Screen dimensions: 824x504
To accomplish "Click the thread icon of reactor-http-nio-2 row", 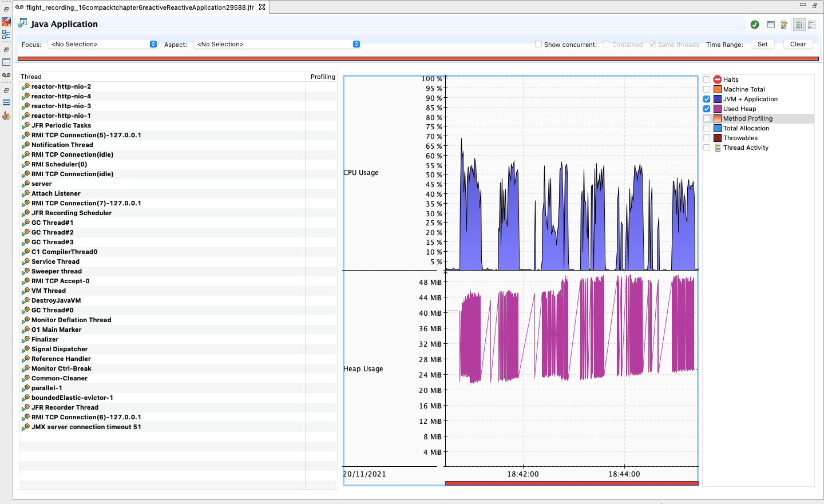I will tap(26, 86).
